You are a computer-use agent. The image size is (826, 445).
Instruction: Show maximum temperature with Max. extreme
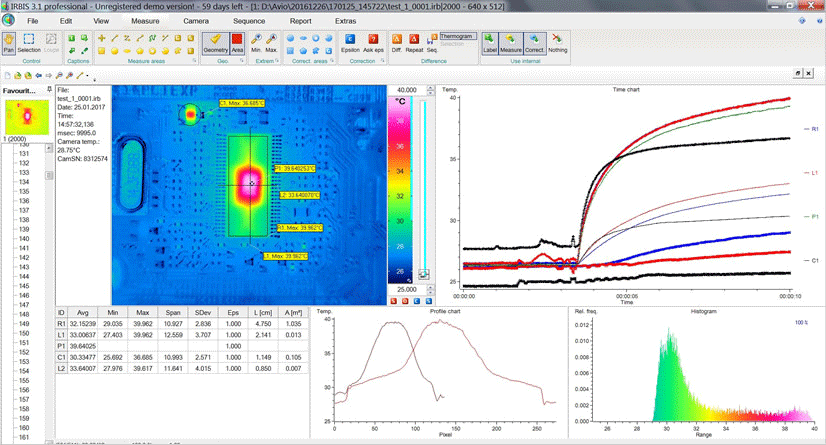point(271,43)
